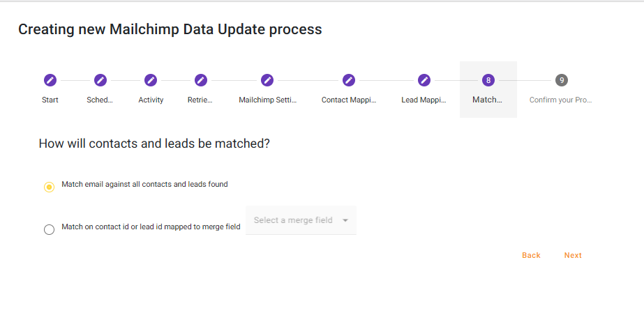The height and width of the screenshot is (315, 644).
Task: Select Match on contact id or lead id radio
Action: pyautogui.click(x=49, y=229)
